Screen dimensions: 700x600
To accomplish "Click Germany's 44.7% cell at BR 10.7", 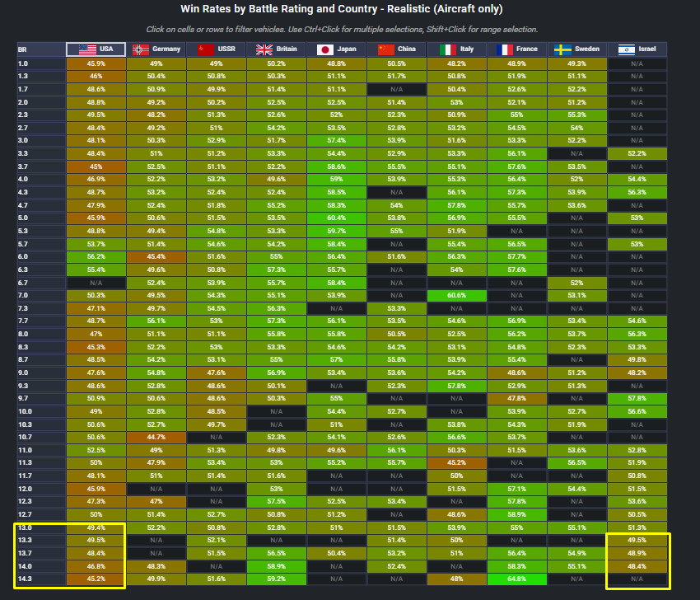I will click(156, 437).
